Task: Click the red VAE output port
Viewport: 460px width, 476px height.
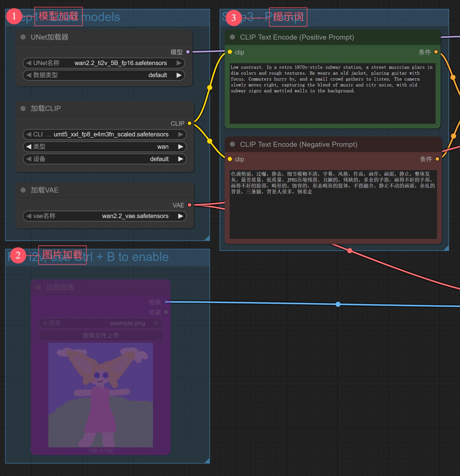Action: pos(190,205)
